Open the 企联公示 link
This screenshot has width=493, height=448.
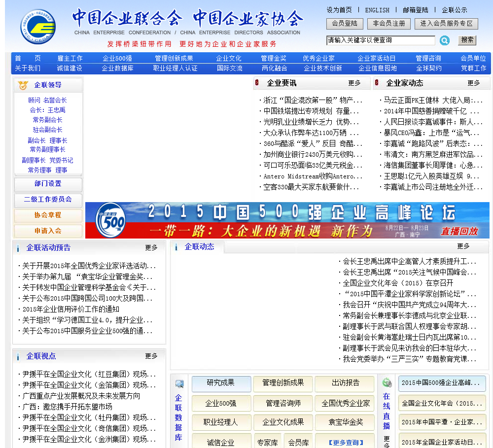455,10
